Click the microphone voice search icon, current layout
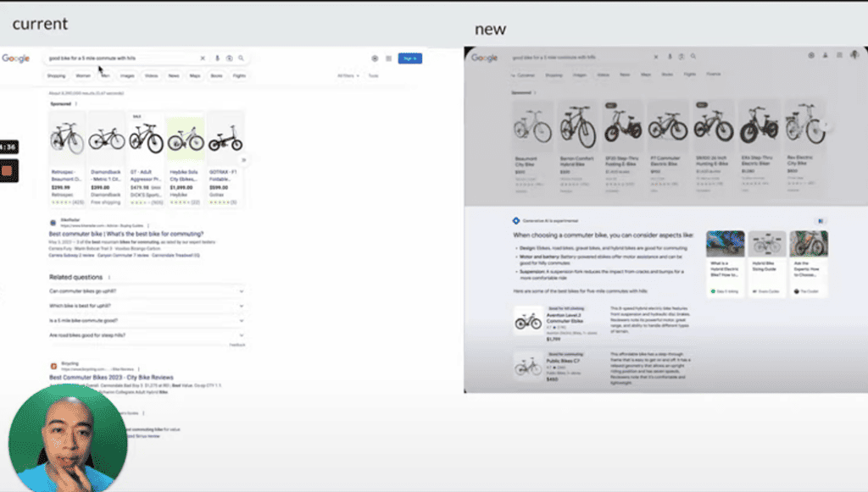The image size is (868, 492). (x=217, y=58)
